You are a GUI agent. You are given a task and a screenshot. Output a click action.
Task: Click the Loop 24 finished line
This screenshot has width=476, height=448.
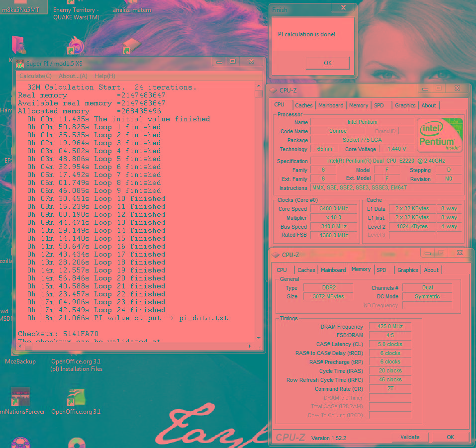[x=96, y=310]
